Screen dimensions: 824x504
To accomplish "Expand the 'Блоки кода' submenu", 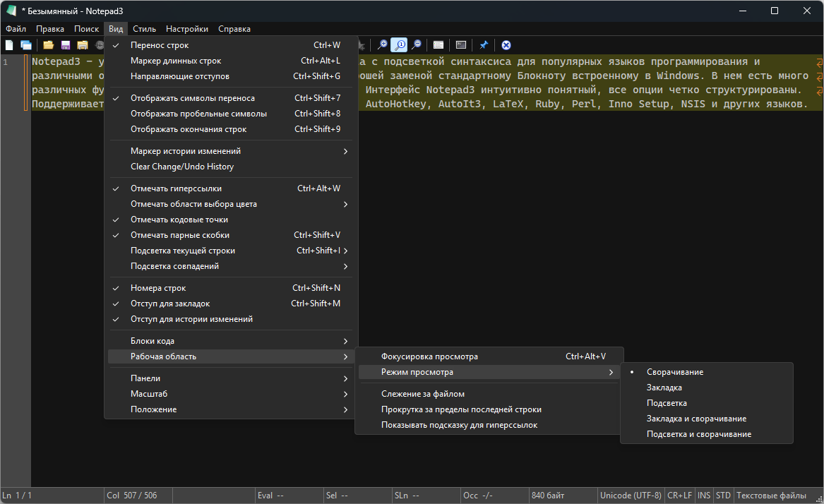I will (x=153, y=341).
